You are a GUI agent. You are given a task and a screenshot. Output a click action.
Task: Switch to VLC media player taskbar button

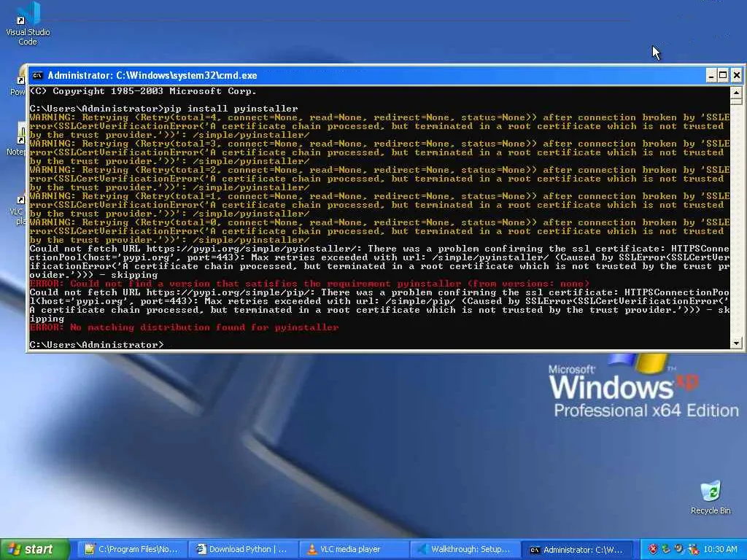(x=355, y=549)
